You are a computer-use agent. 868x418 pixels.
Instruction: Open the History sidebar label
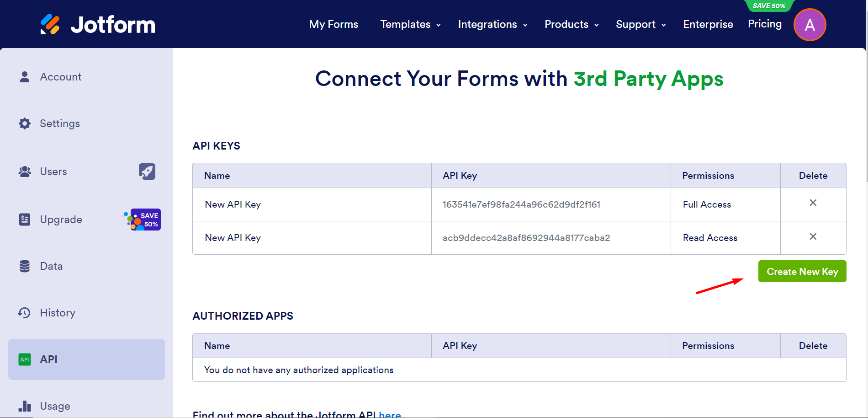tap(58, 313)
